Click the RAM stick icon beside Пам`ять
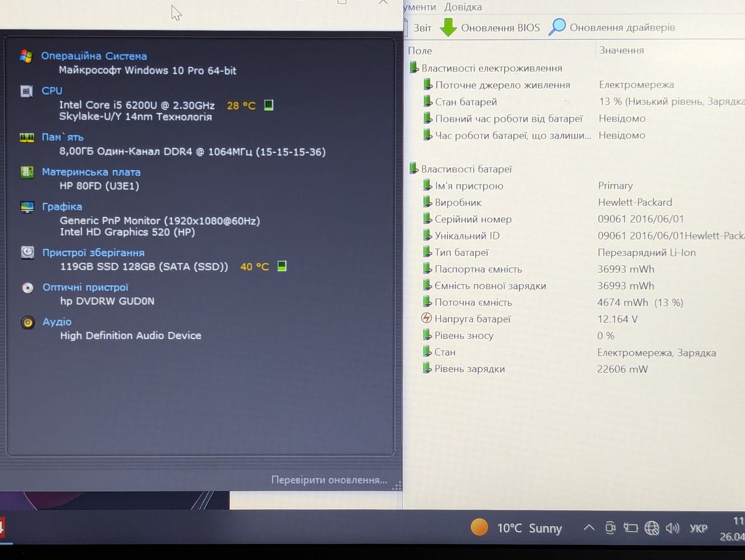Screen dimensions: 745x560 27,137
